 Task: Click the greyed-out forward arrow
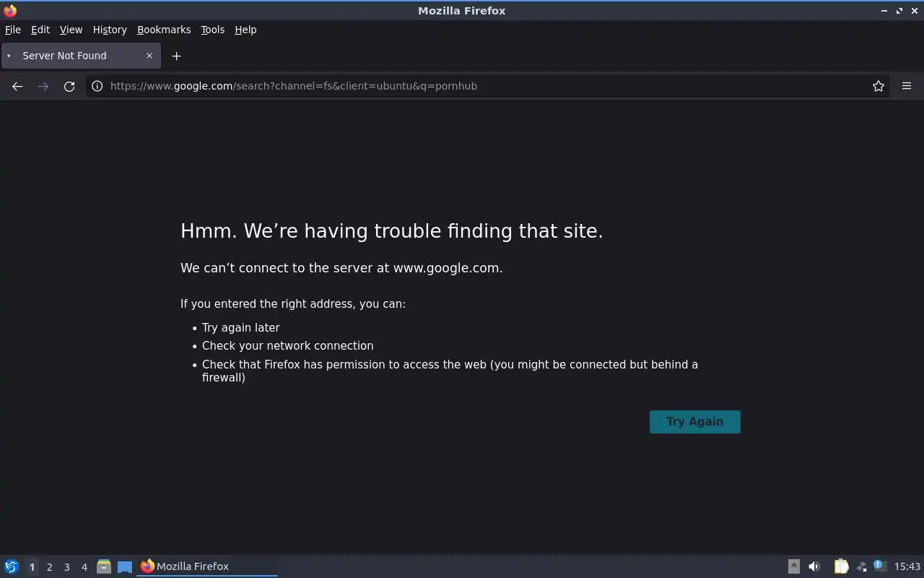[x=43, y=86]
